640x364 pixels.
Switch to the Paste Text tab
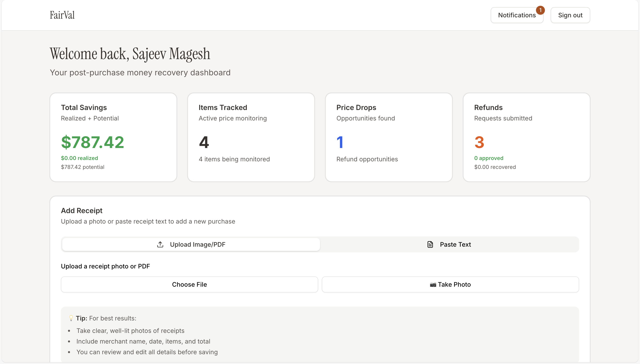[449, 244]
